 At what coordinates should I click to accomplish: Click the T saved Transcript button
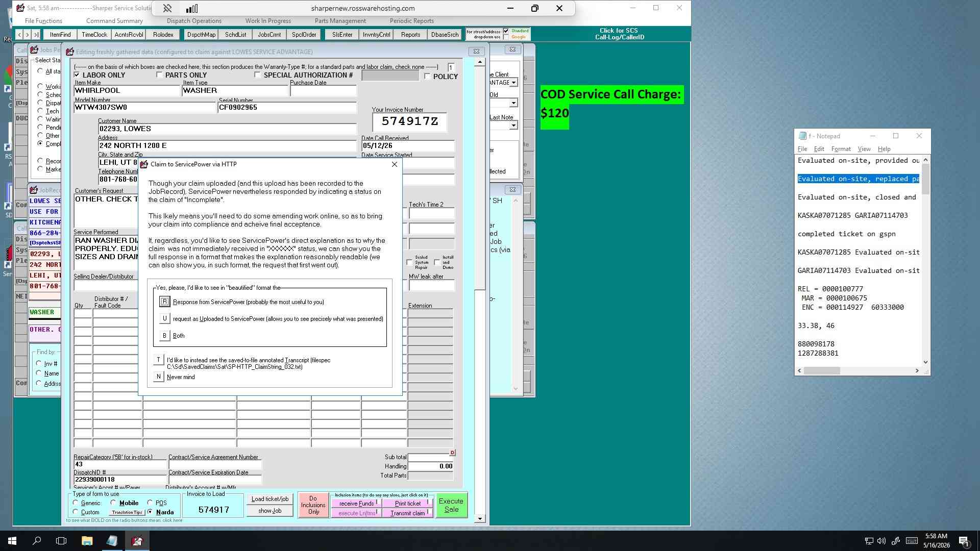[x=158, y=360]
